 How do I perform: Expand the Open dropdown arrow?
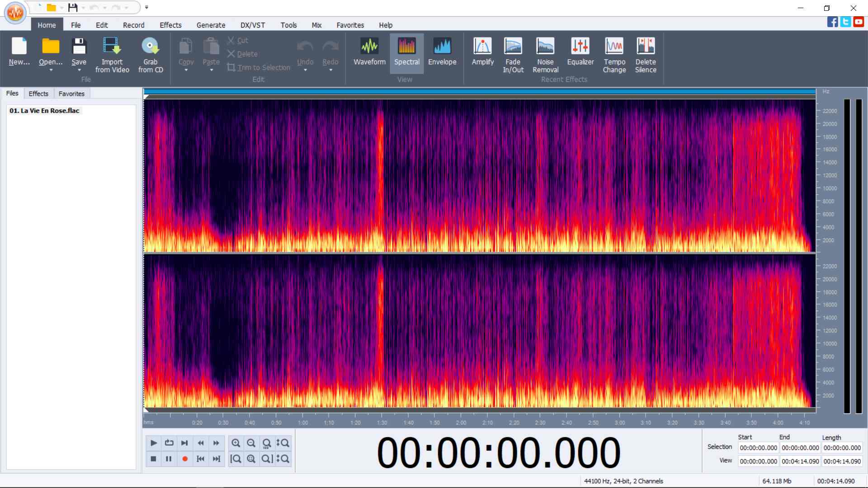(x=51, y=70)
